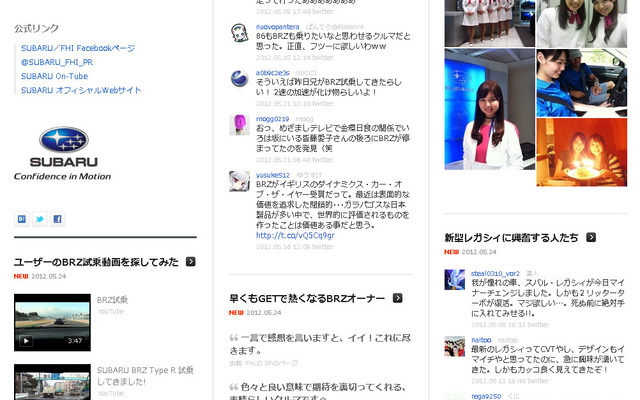The height and width of the screenshot is (400, 640).
Task: Open large photo of woman at Subaru showroom
Action: point(489,109)
